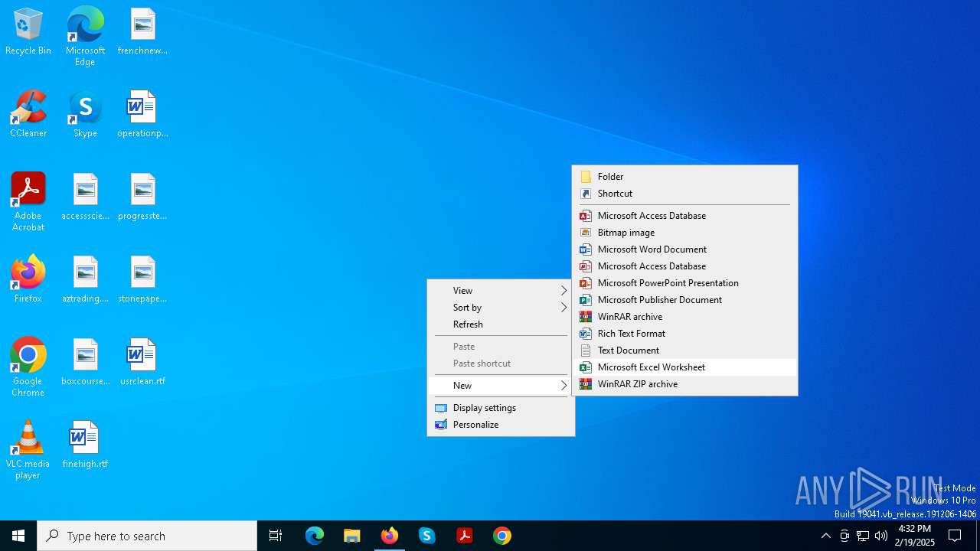Create a new Text Document
This screenshot has width=980, height=551.
click(x=684, y=350)
